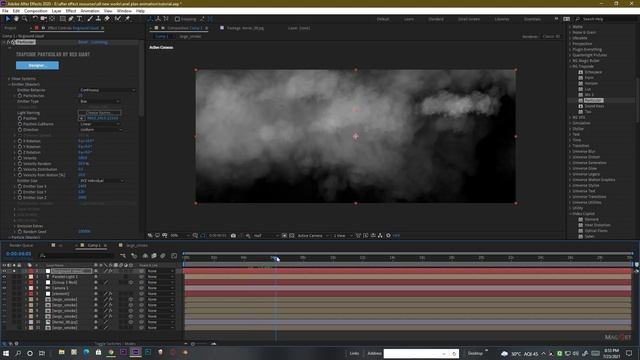Click red label color of first layer
640x360 pixels.
[31, 271]
